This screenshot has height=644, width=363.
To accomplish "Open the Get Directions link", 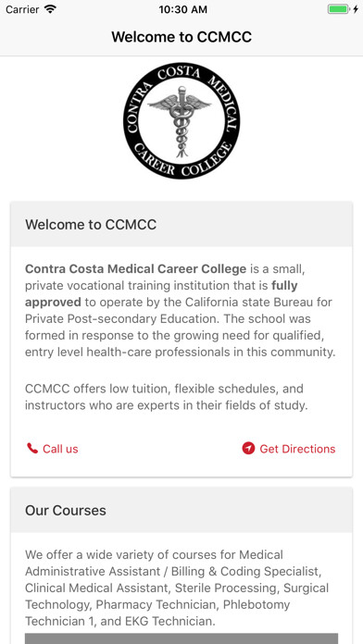I will [x=289, y=449].
